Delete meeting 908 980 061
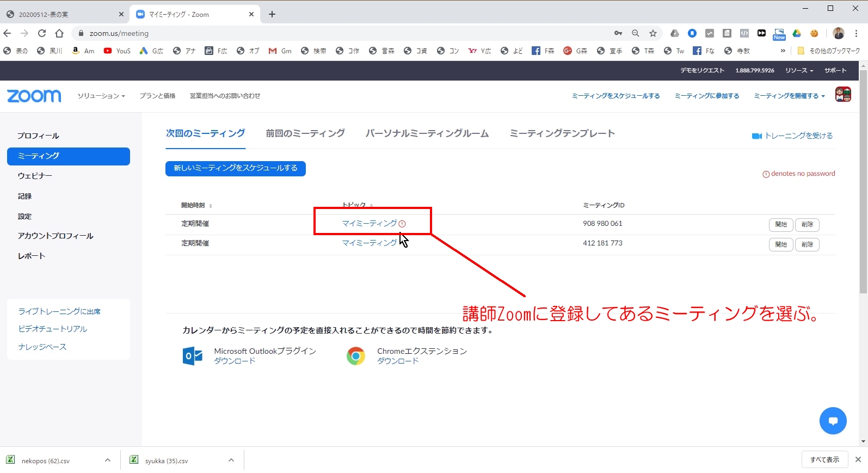 pos(807,224)
